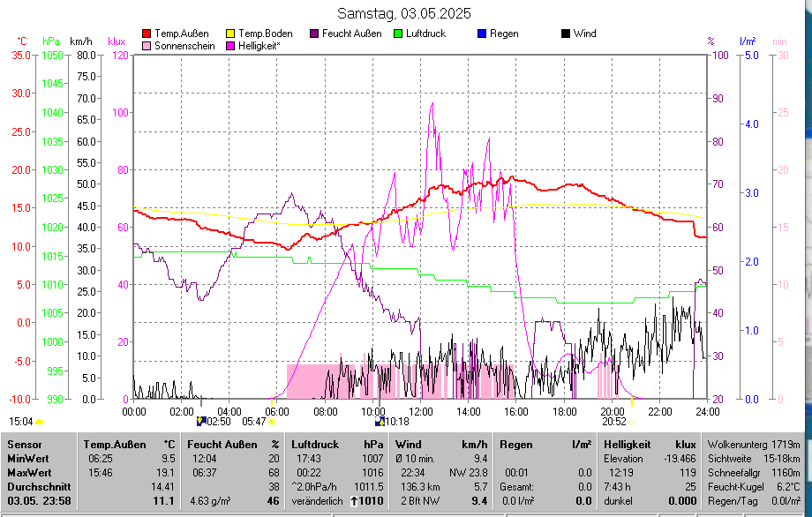Click the green Luftdruck legend swatch

pyautogui.click(x=398, y=34)
